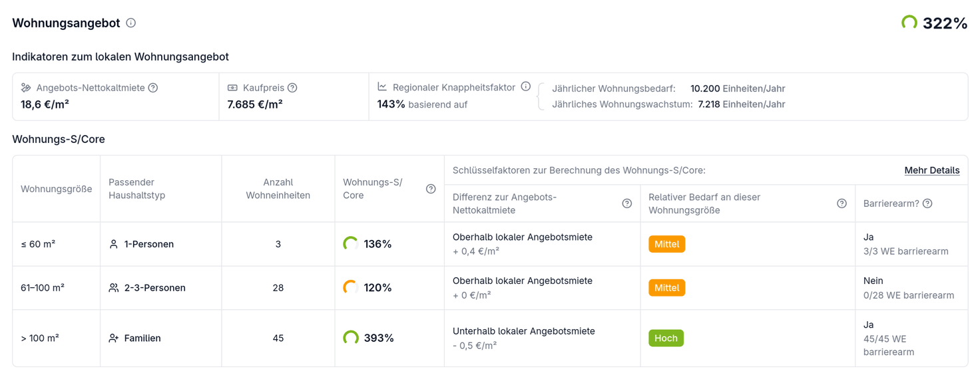
Task: Click Indikatoren zum lokalen Wohnungsangebot heading
Action: (121, 57)
